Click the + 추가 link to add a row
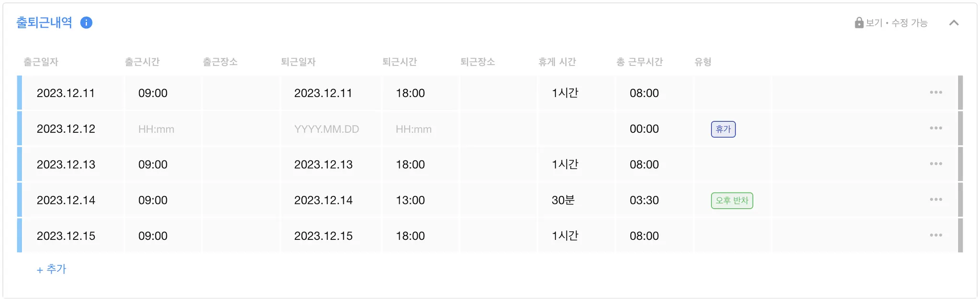Image resolution: width=980 pixels, height=302 pixels. (51, 269)
